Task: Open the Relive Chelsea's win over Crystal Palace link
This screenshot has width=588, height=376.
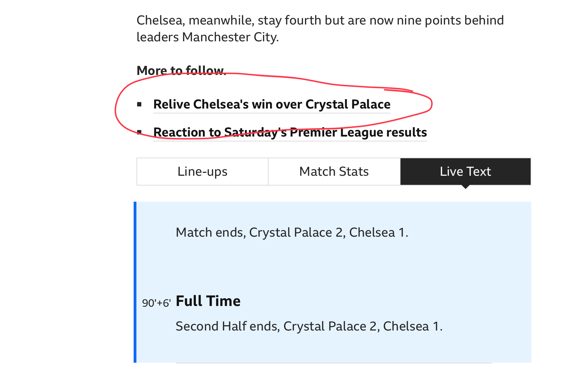Action: coord(272,104)
